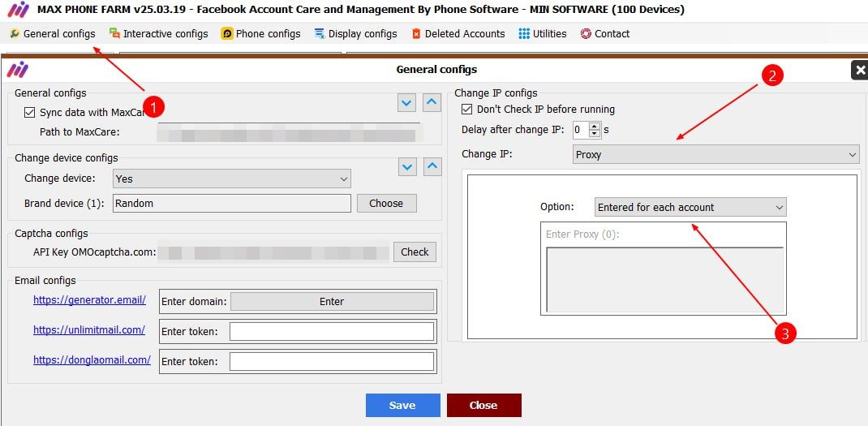This screenshot has width=868, height=426.
Task: Save the general configs
Action: pyautogui.click(x=402, y=405)
